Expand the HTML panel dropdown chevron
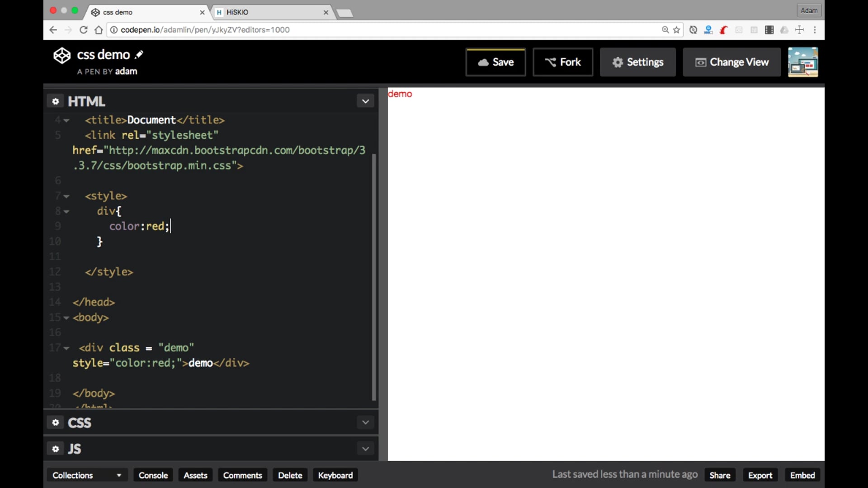The height and width of the screenshot is (488, 868). pyautogui.click(x=365, y=101)
